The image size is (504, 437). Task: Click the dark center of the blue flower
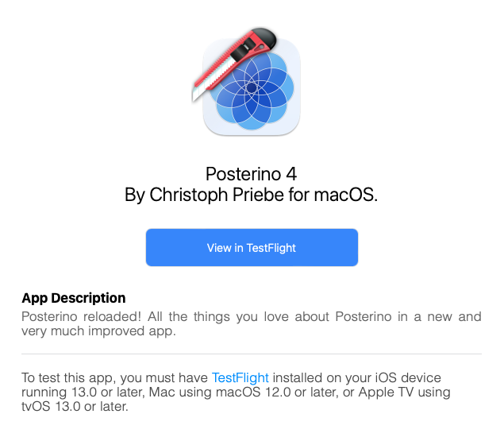pyautogui.click(x=252, y=87)
